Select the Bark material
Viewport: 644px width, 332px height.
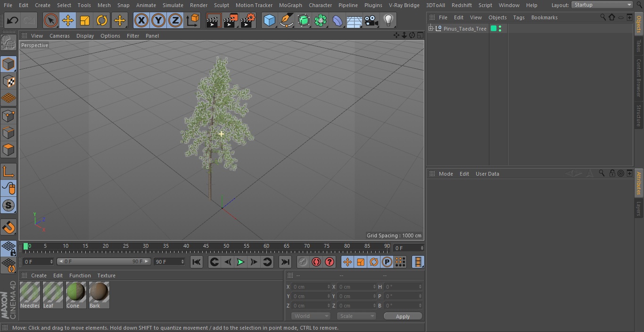[x=99, y=295]
